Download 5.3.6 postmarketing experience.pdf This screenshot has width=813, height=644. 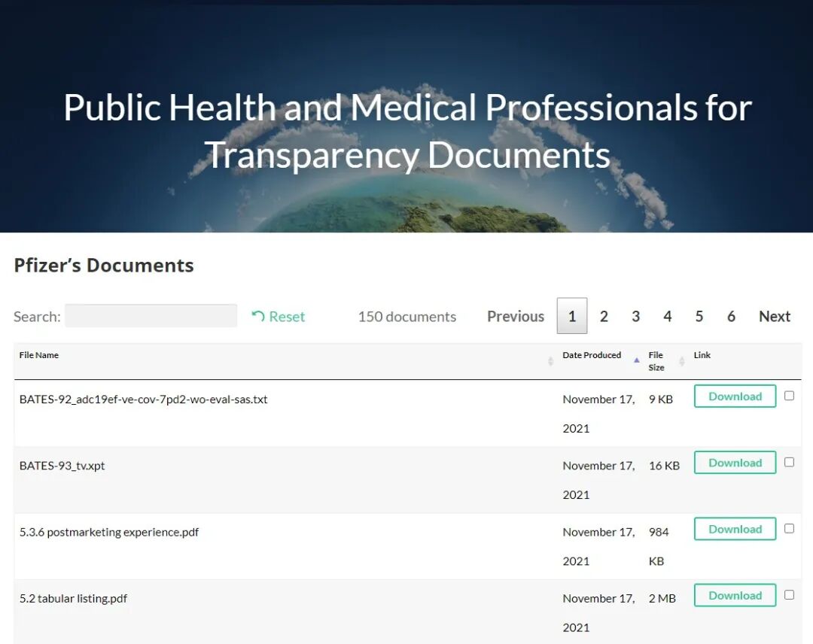click(735, 529)
